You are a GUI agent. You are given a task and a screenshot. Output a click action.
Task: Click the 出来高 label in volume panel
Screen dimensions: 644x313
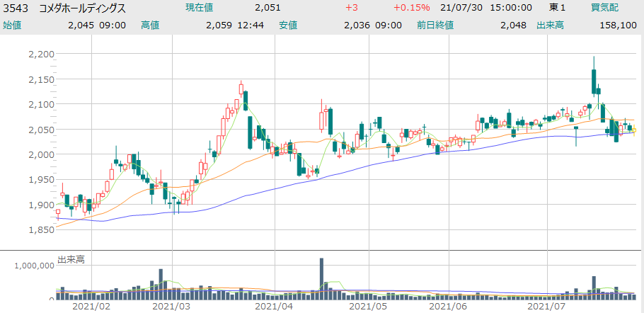[x=71, y=260]
